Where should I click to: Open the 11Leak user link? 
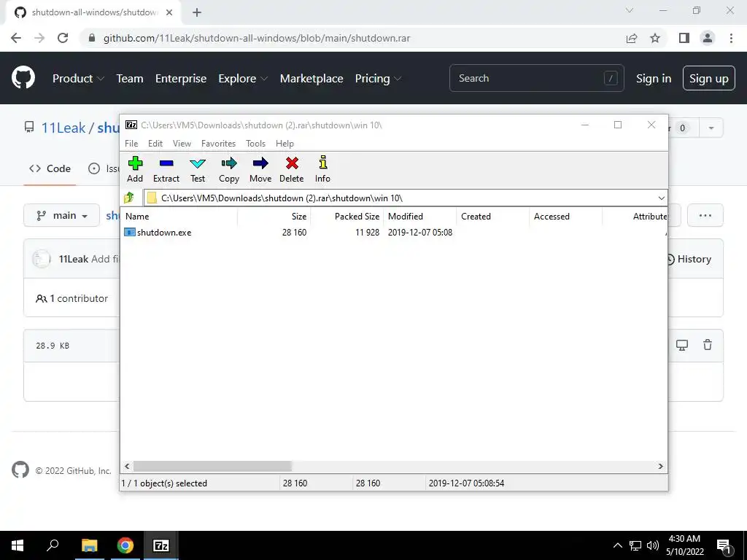point(63,128)
